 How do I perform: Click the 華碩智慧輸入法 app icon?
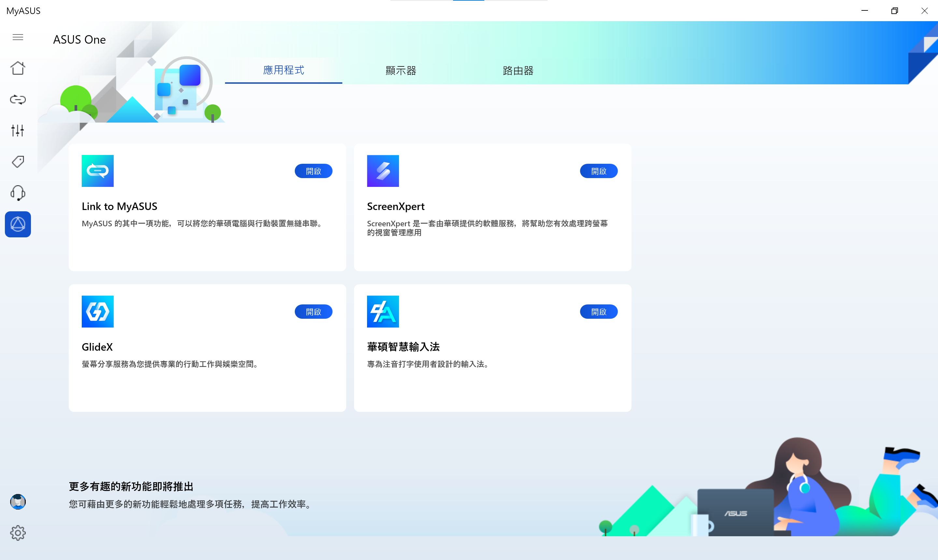[383, 312]
